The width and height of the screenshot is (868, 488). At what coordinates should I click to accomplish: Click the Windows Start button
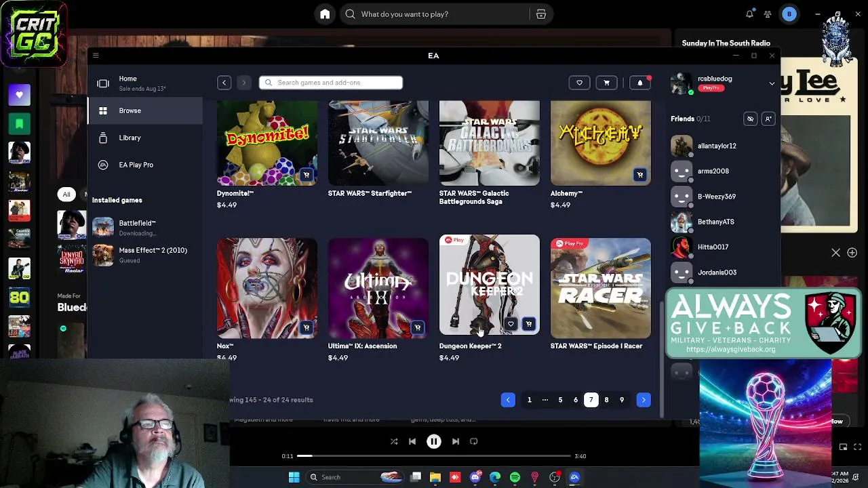(294, 477)
